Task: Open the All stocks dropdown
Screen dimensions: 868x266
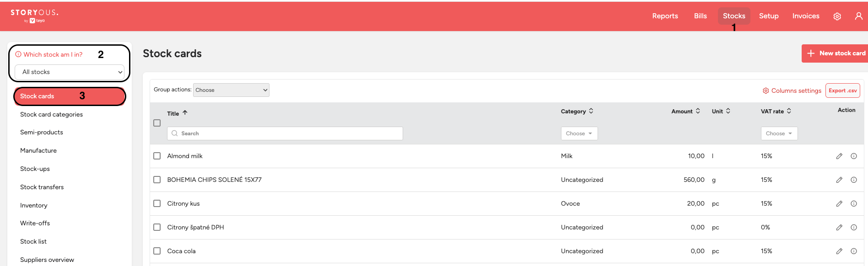Action: click(70, 72)
